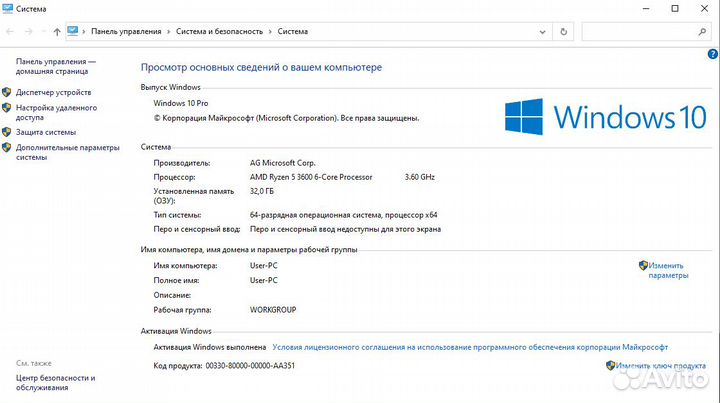Open 'Центр безопасности и обслуживания'
720x403 pixels.
pyautogui.click(x=56, y=382)
